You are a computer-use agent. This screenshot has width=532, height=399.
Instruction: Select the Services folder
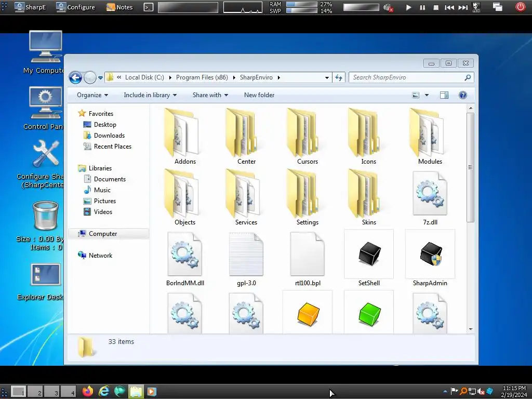tap(246, 197)
